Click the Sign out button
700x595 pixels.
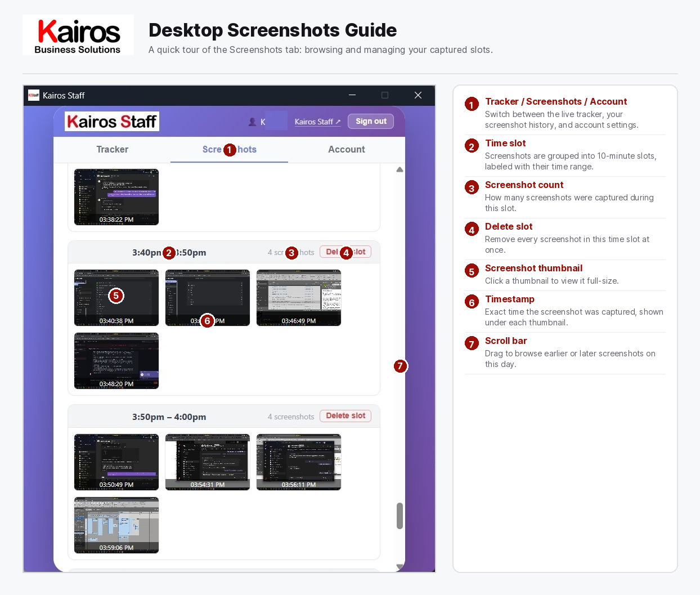click(371, 121)
